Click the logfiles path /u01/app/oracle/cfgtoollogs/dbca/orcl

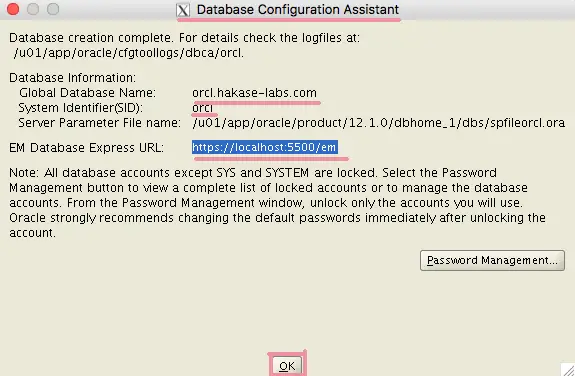(x=129, y=53)
